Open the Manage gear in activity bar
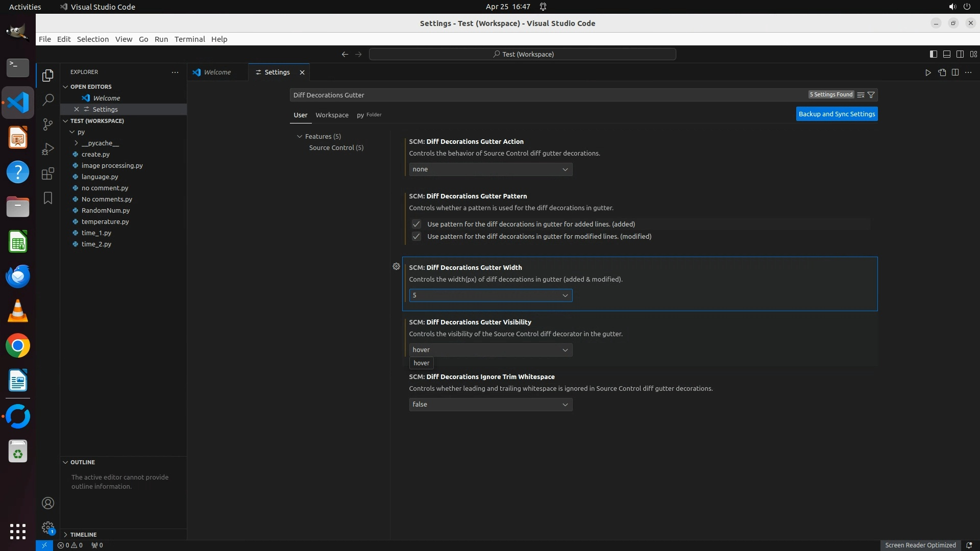 pyautogui.click(x=48, y=528)
